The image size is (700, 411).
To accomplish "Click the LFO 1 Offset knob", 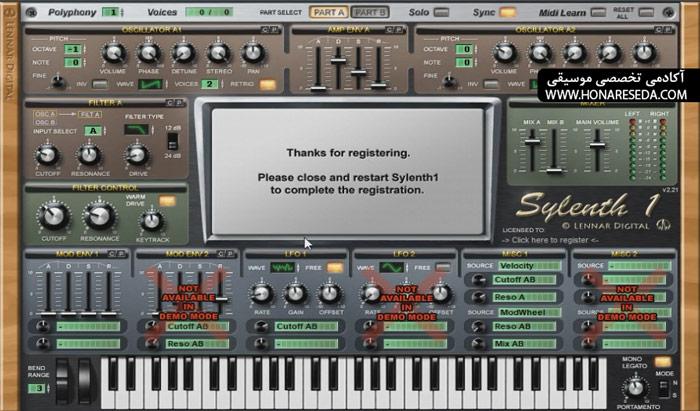I will (329, 294).
